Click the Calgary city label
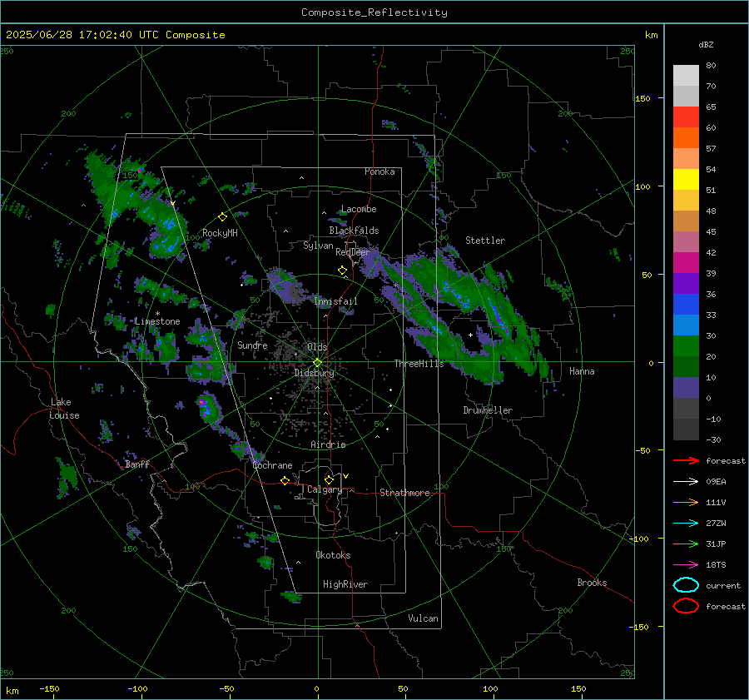749x700 pixels. pos(325,489)
